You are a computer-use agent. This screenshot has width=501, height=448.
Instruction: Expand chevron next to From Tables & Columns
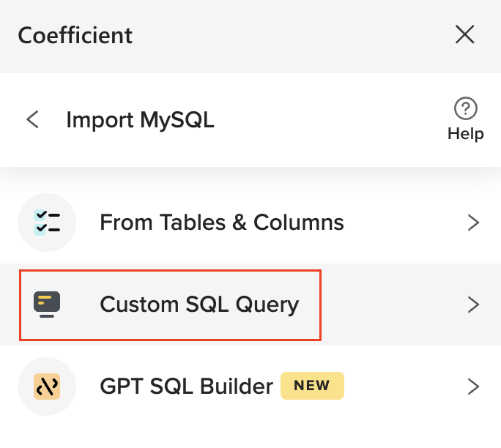tap(473, 223)
